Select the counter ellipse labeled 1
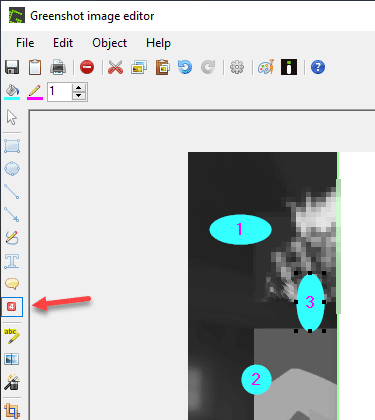 coord(240,230)
